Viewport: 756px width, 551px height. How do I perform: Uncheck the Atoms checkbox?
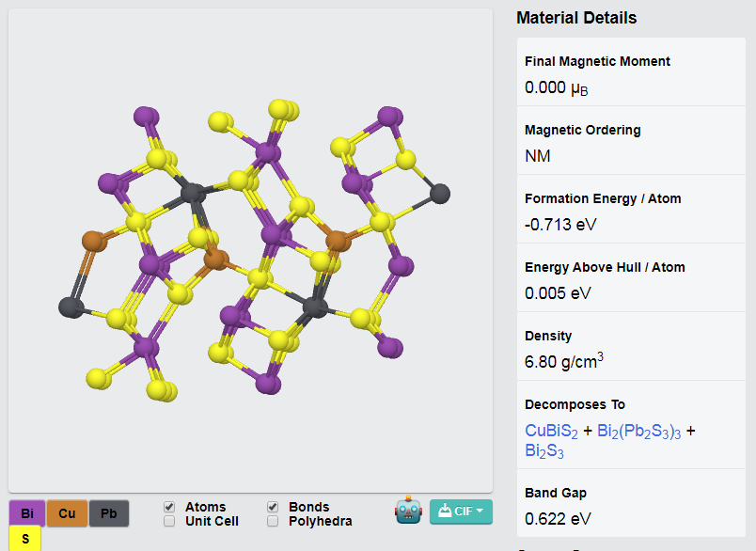[x=169, y=507]
